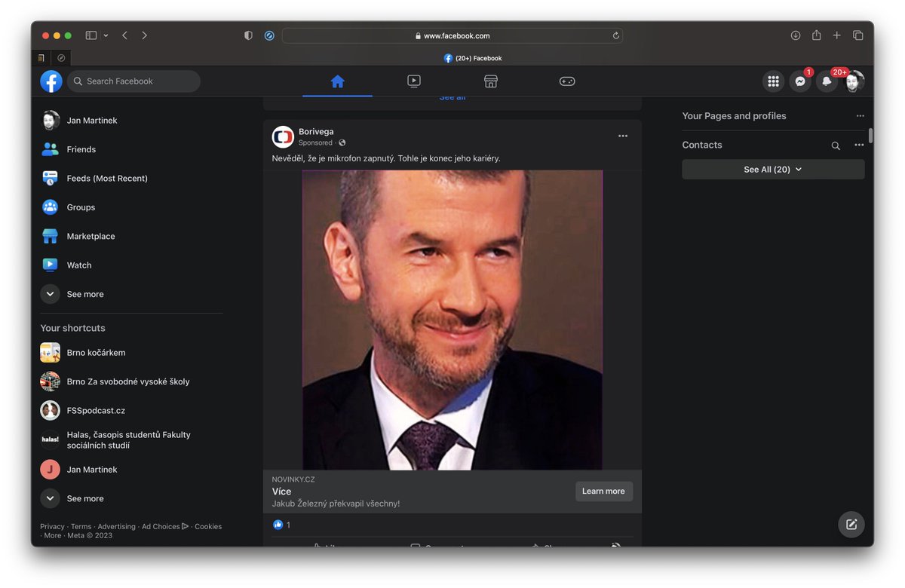The image size is (905, 588).
Task: Show Safari tab overview
Action: click(x=857, y=35)
